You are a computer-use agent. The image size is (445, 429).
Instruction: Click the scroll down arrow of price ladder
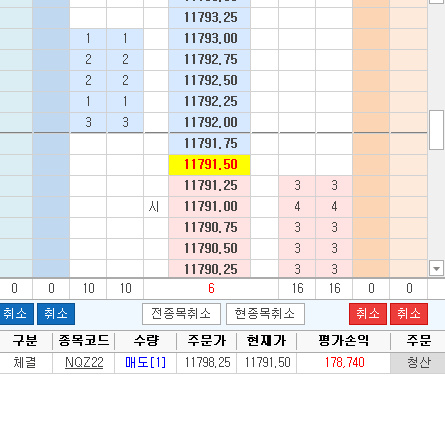tap(436, 268)
